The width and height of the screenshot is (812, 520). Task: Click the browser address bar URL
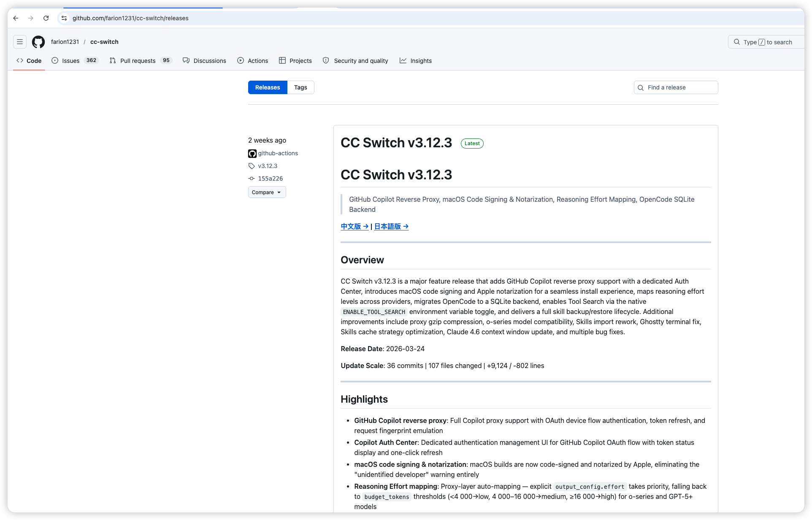(x=130, y=18)
